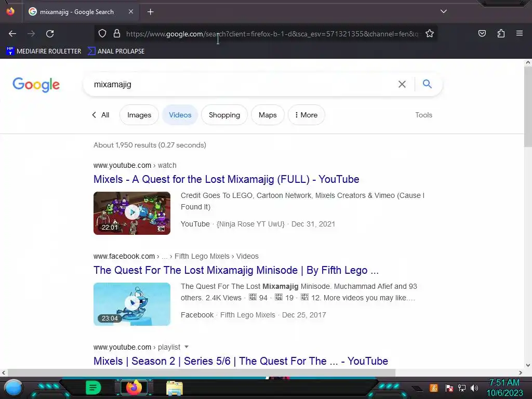532x399 pixels.
Task: Switch to the Maps filter
Action: click(x=268, y=115)
